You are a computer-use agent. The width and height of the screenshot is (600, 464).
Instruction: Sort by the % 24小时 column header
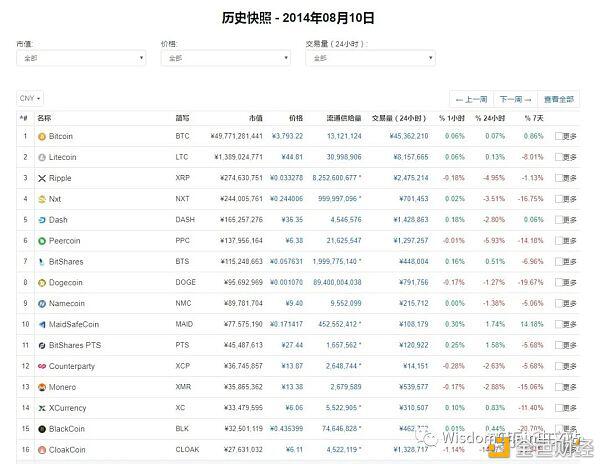pos(490,118)
